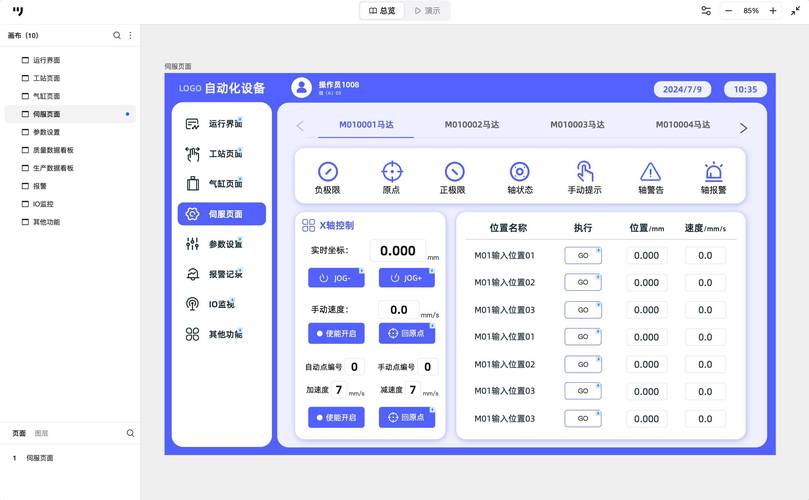Switch to the M010003马达 tab
The width and height of the screenshot is (809, 500).
coord(577,124)
